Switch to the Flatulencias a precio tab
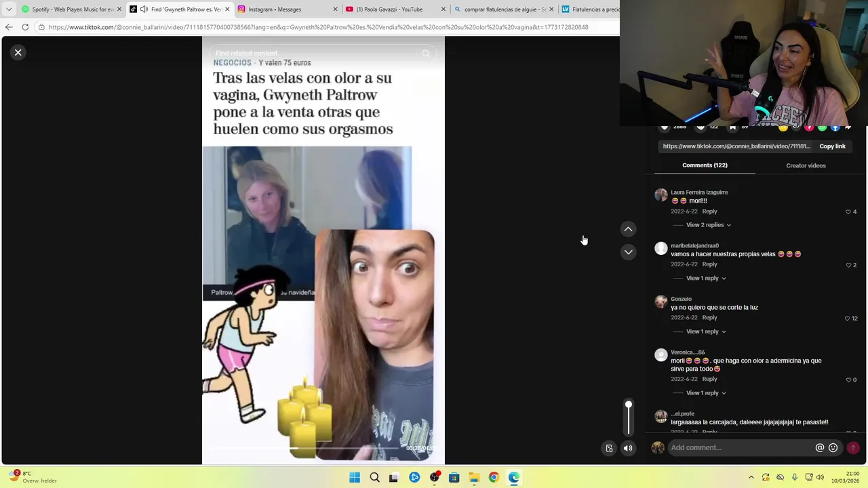The height and width of the screenshot is (488, 868). click(x=589, y=9)
